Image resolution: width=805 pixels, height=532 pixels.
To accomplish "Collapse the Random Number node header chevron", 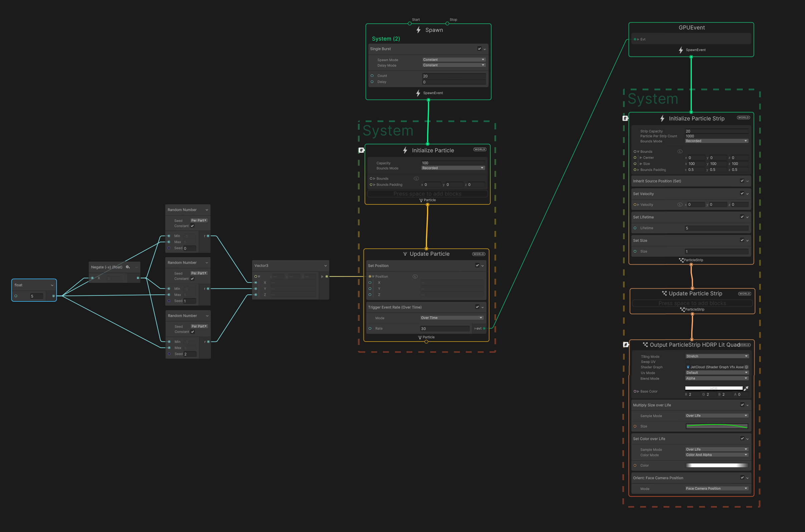I will click(207, 210).
